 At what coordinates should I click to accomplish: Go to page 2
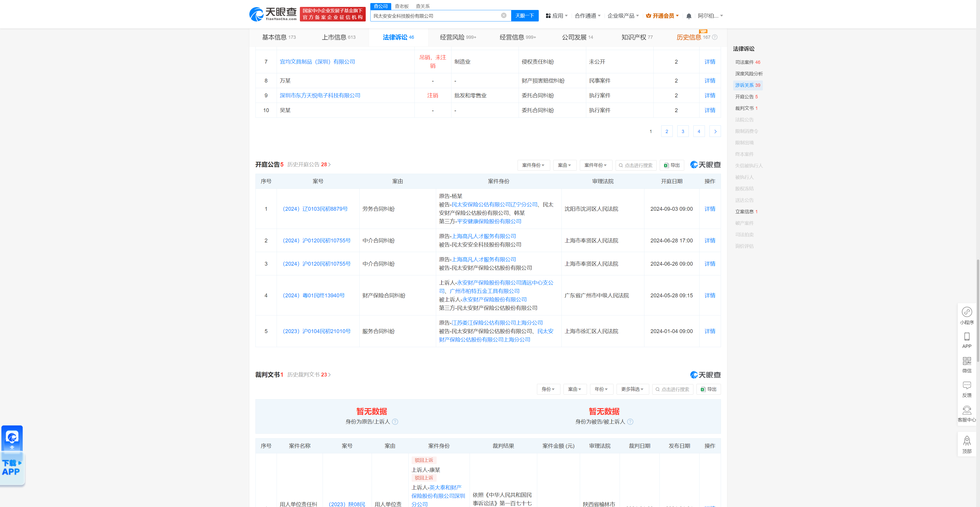[x=667, y=131]
